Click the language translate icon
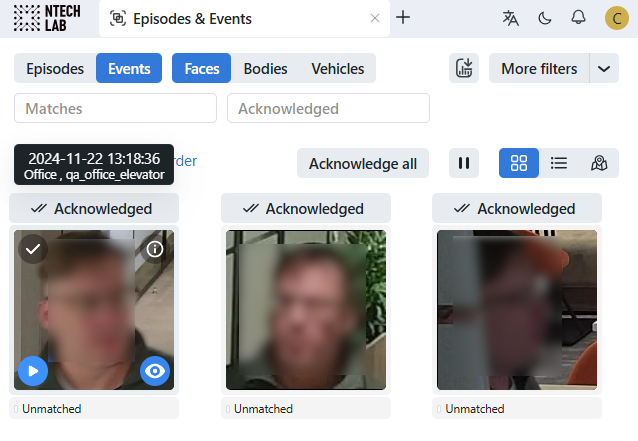Screen dimensions: 638x441 [511, 18]
